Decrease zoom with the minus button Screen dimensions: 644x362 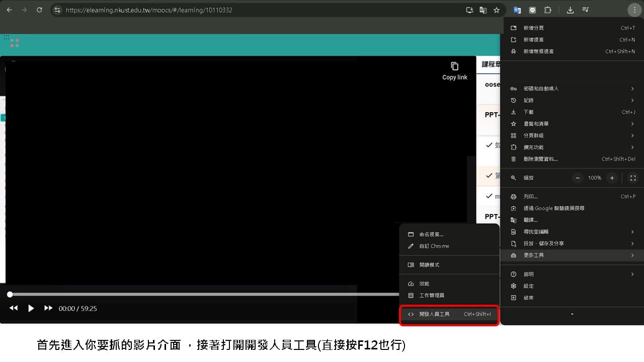click(x=578, y=178)
